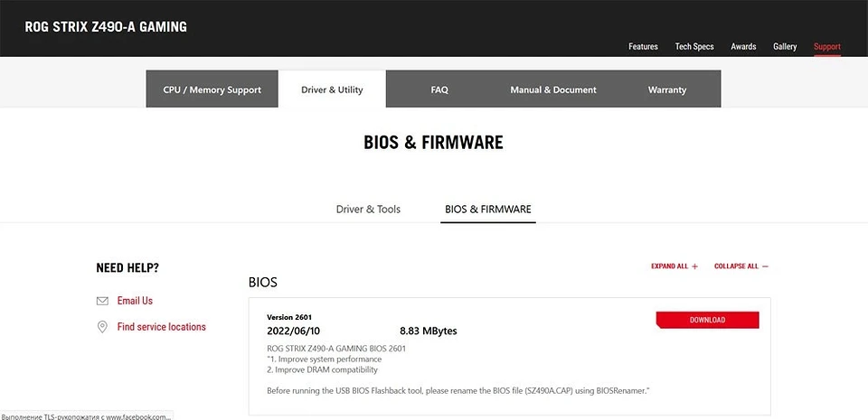The height and width of the screenshot is (420, 868).
Task: Go to Tech Specs
Action: [x=694, y=47]
